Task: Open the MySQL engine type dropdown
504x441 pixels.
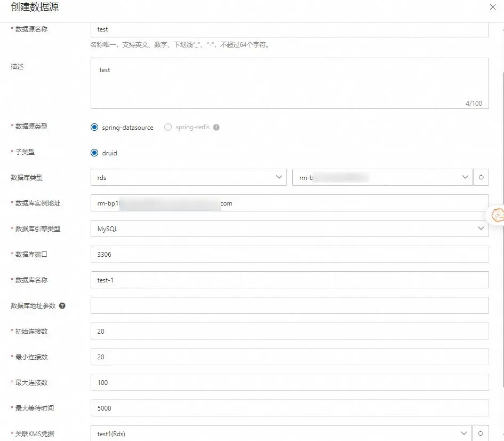Action: (x=290, y=229)
